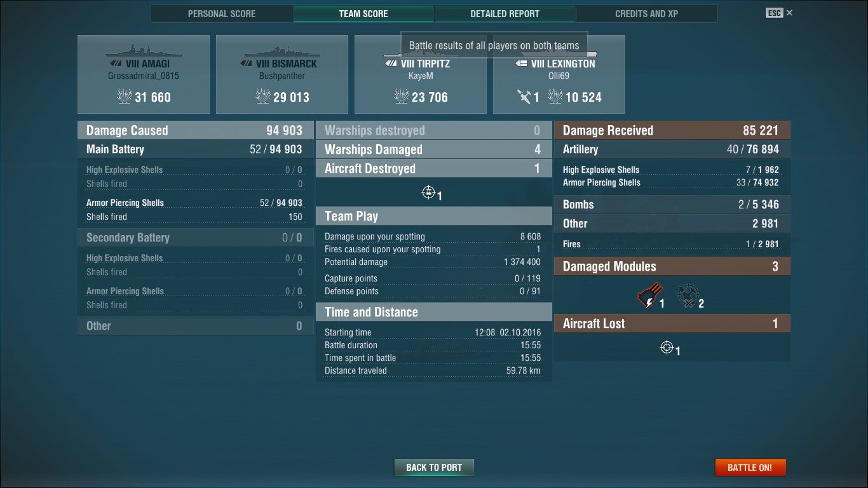Open the Detailed Report tab
The width and height of the screenshot is (868, 488).
505,13
